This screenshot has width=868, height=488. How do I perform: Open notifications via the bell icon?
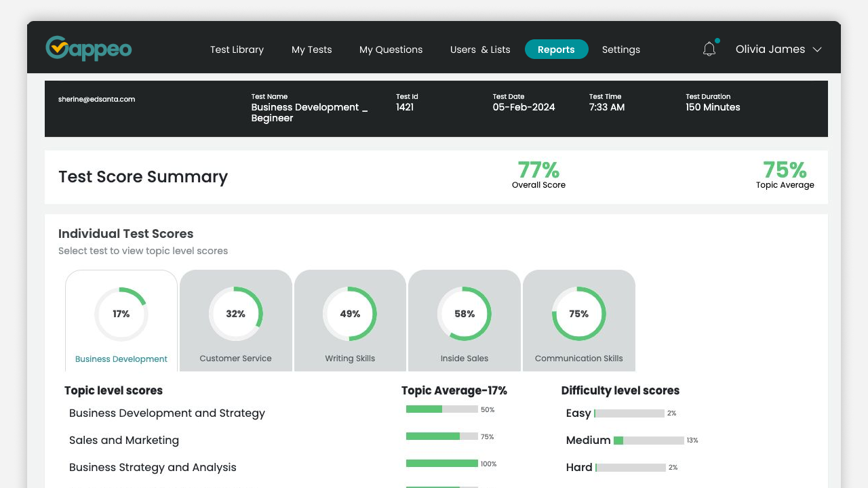pyautogui.click(x=709, y=48)
